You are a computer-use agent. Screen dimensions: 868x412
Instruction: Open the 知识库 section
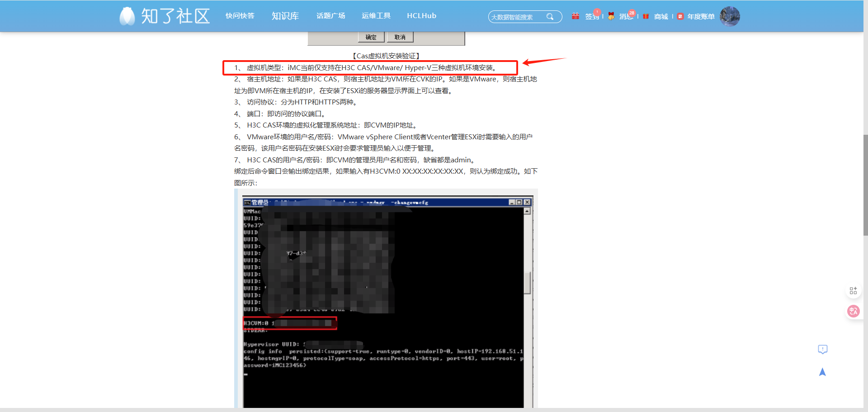point(285,16)
